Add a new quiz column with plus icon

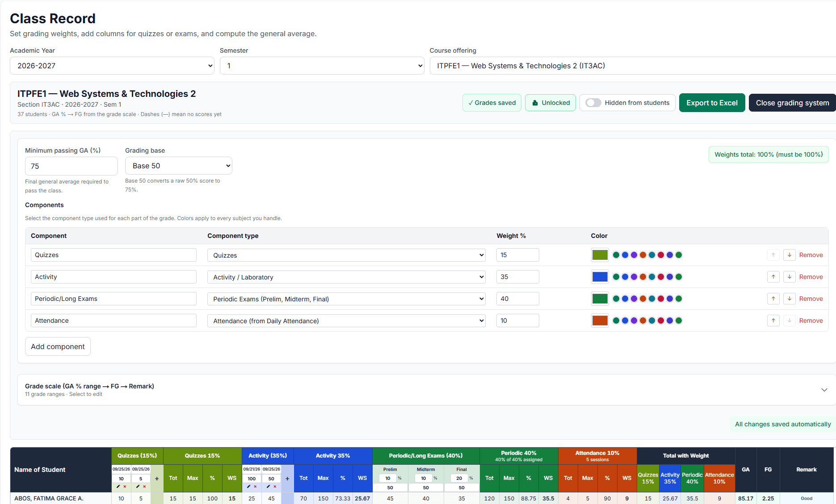157,479
